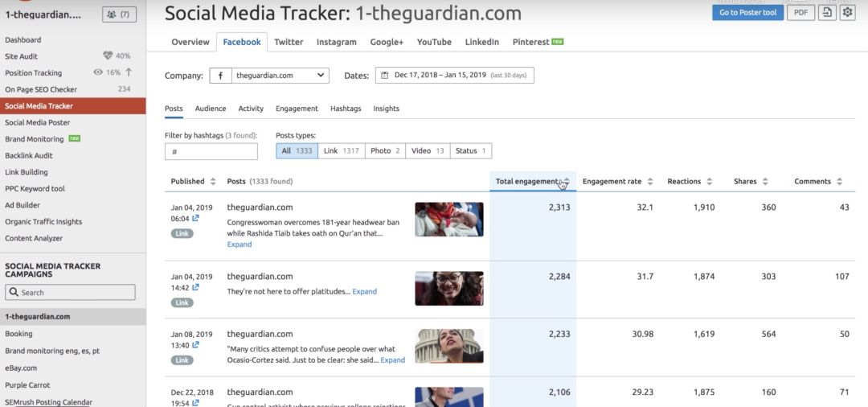Open the Audience sub-tab

tap(211, 109)
